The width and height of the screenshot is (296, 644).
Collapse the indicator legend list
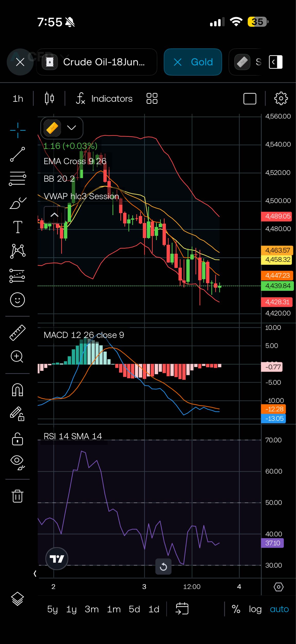click(55, 215)
